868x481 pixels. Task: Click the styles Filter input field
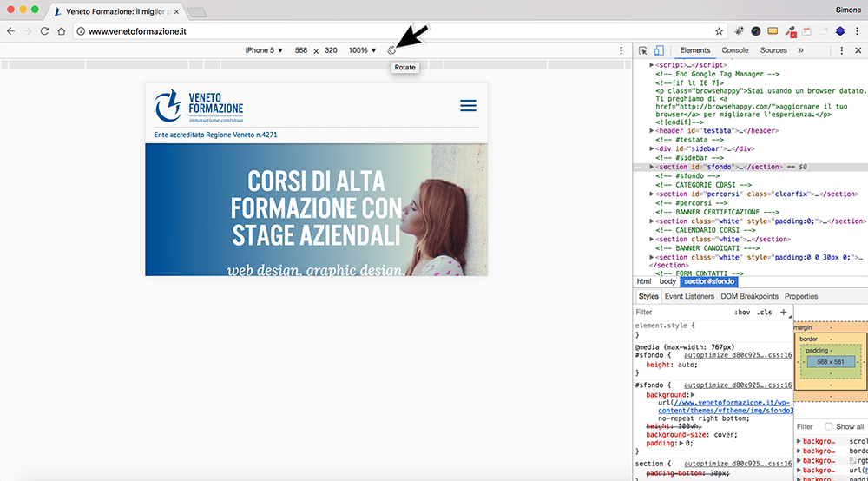(682, 313)
